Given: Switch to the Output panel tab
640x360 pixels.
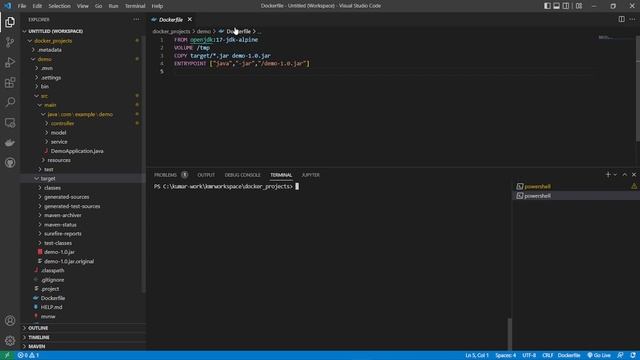Looking at the screenshot, I should point(206,175).
